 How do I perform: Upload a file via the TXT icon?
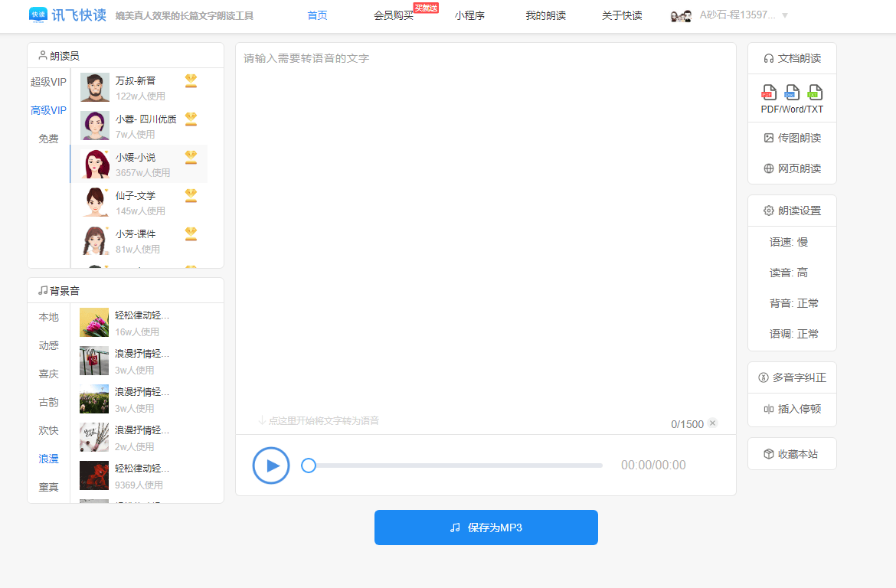tap(814, 93)
